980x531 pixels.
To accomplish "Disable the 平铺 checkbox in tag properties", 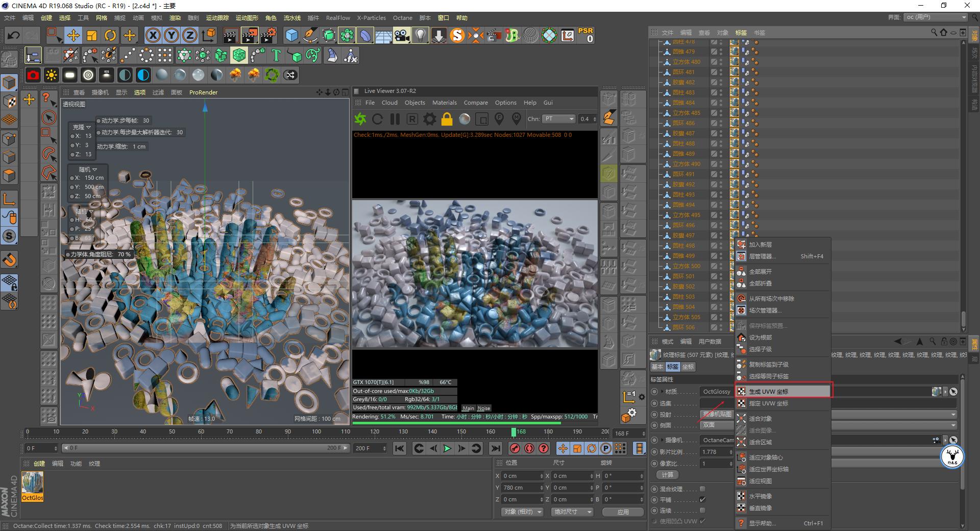I will click(x=702, y=499).
